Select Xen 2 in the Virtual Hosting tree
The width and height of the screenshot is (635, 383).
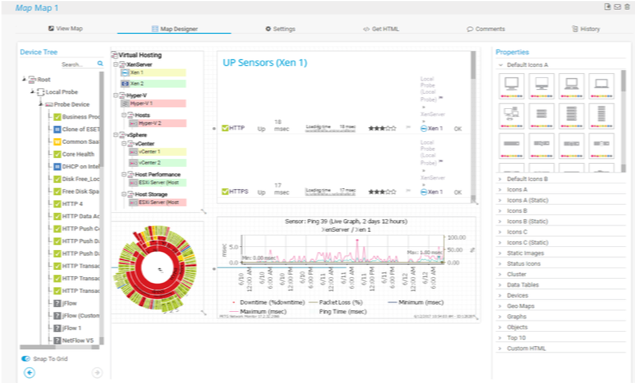pyautogui.click(x=153, y=83)
